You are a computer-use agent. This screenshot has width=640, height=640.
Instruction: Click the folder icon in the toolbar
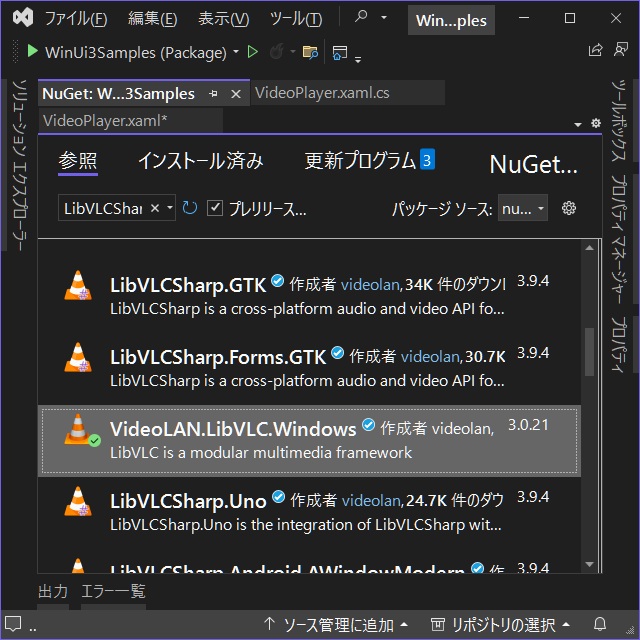click(310, 51)
